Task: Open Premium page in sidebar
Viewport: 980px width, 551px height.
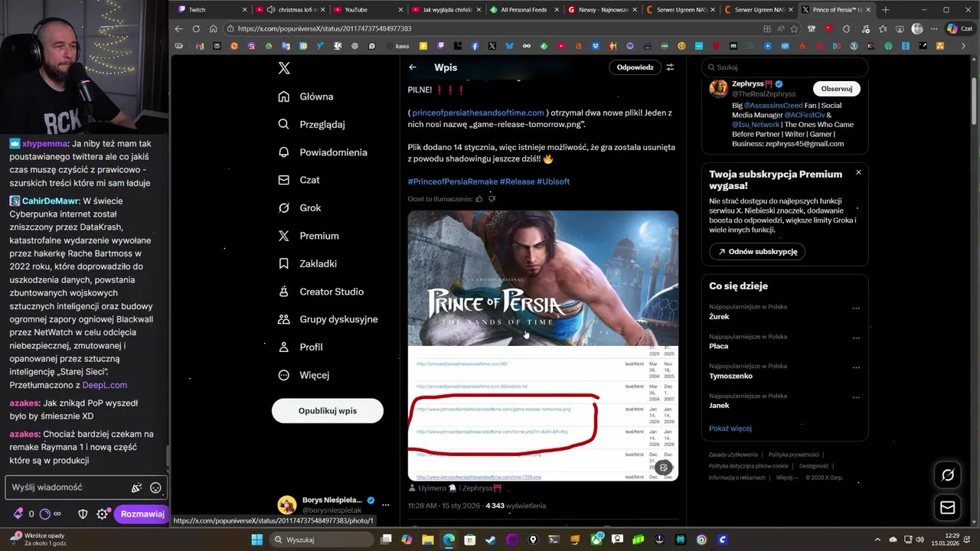Action: click(x=309, y=236)
